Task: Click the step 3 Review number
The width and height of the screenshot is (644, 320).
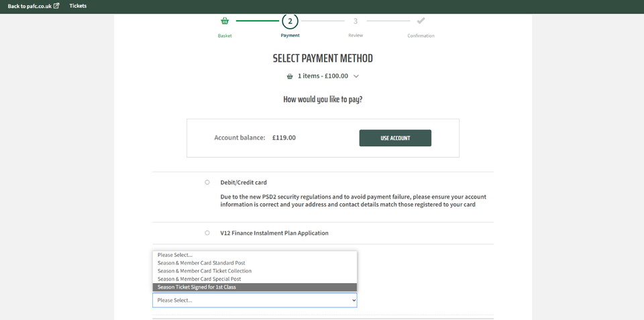Action: pos(356,21)
